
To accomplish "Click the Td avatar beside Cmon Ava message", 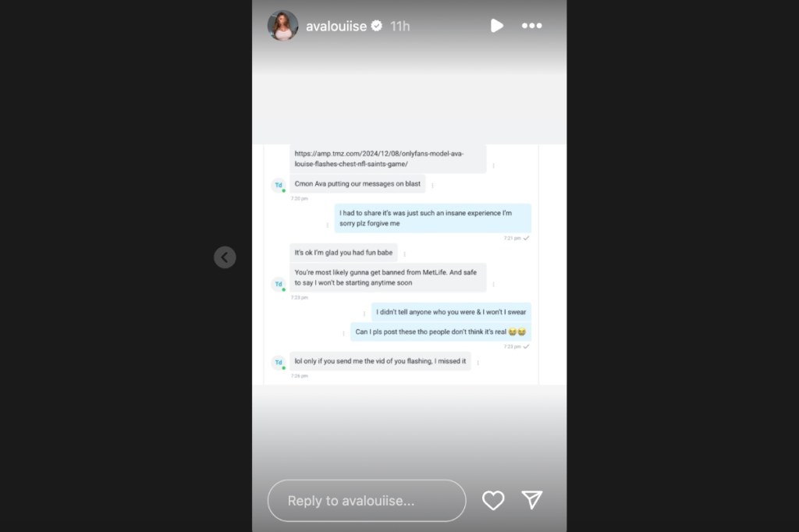I will click(279, 185).
